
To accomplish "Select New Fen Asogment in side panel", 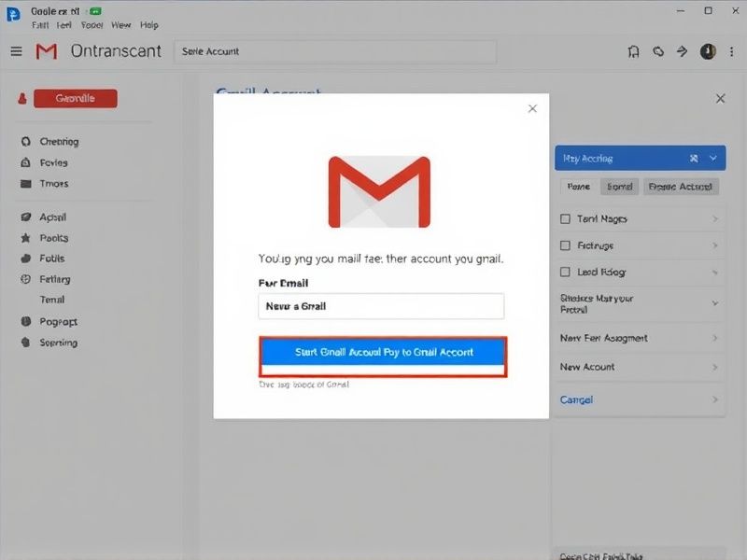I will pos(603,338).
